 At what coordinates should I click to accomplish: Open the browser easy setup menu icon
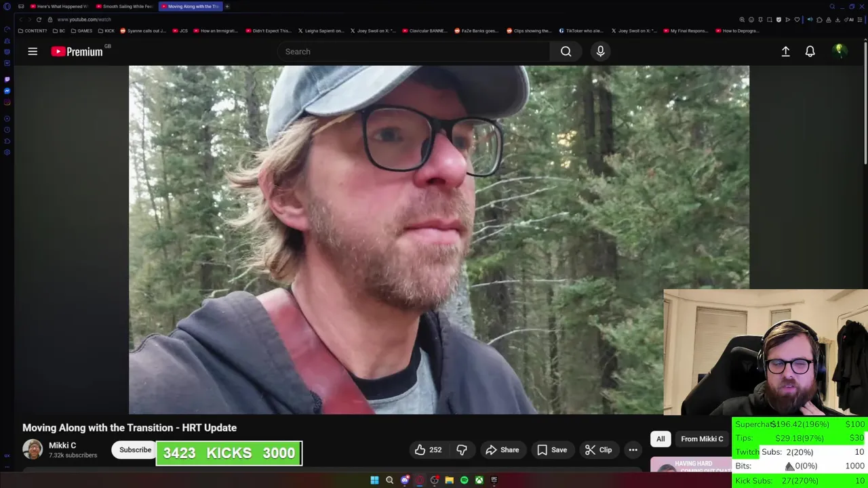(860, 20)
